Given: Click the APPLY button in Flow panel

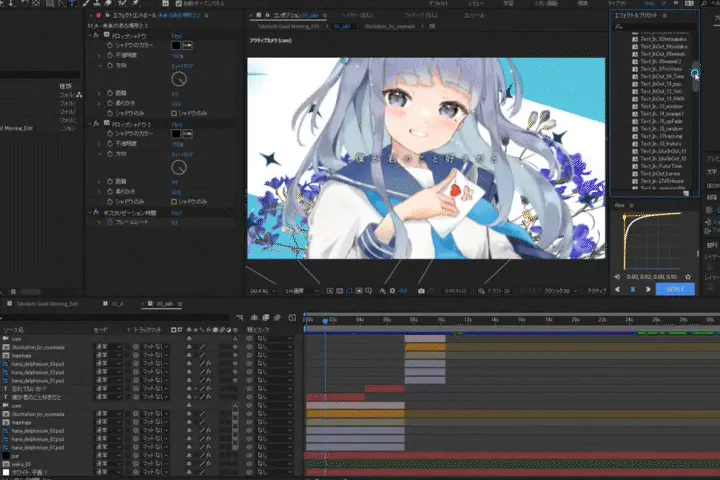Looking at the screenshot, I should [675, 289].
